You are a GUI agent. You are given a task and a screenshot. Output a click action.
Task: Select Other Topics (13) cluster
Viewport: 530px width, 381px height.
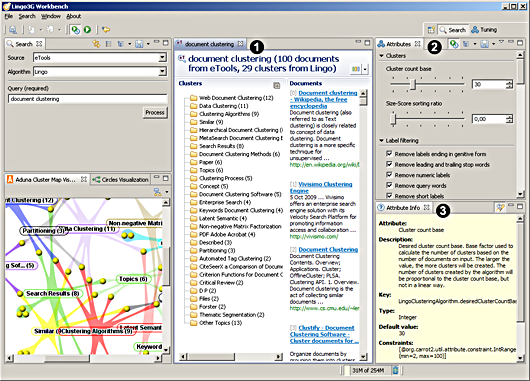[220, 323]
